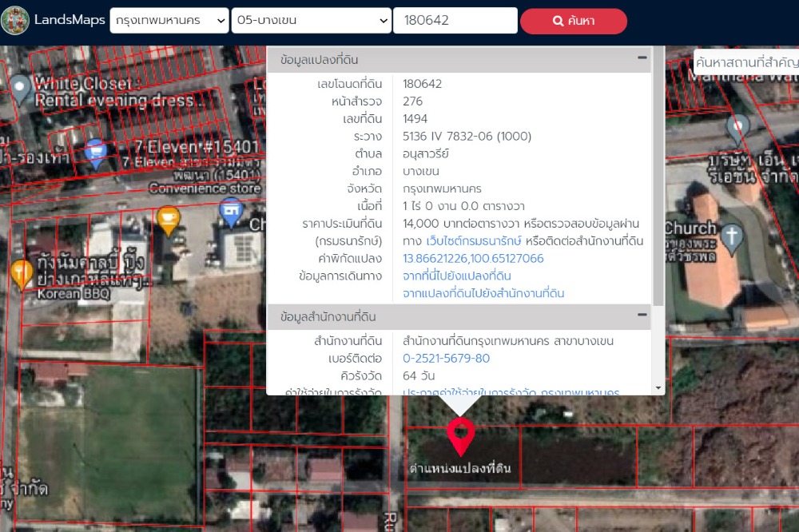Image resolution: width=799 pixels, height=532 pixels.
Task: Click the red ค้นหา search button
Action: [573, 21]
